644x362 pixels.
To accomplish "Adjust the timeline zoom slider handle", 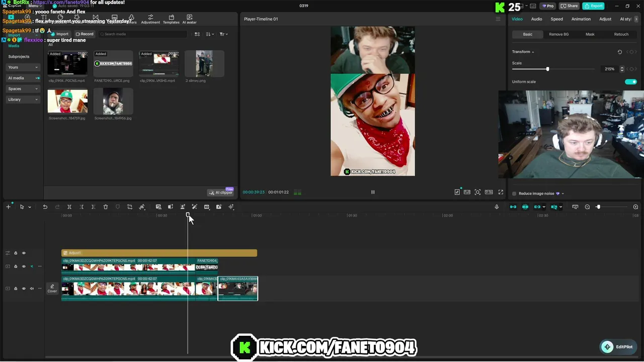I will click(x=598, y=207).
